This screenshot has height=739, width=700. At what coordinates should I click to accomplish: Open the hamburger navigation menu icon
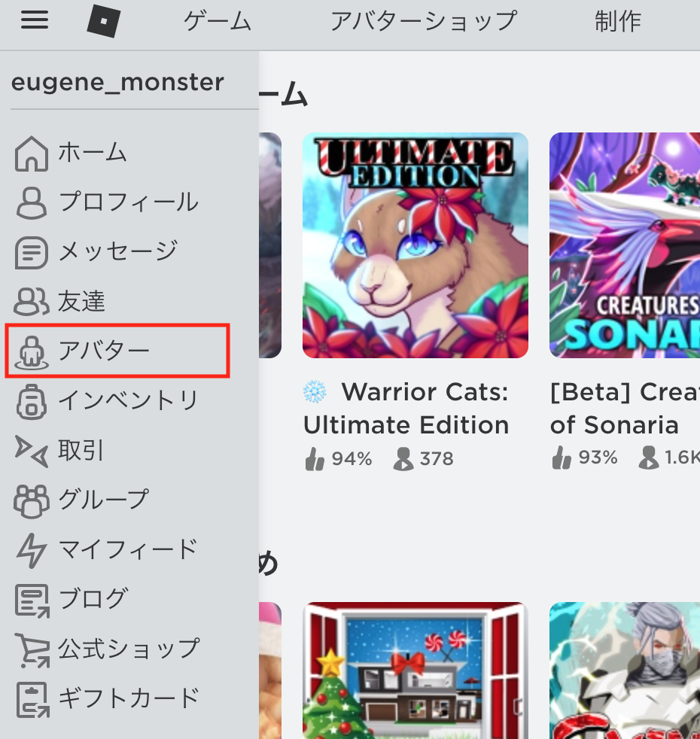tap(35, 20)
